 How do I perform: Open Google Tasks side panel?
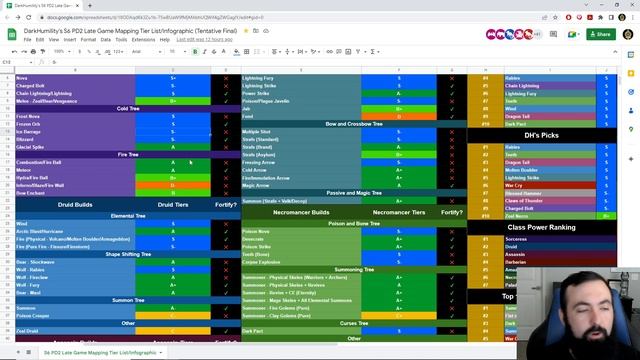point(631,92)
